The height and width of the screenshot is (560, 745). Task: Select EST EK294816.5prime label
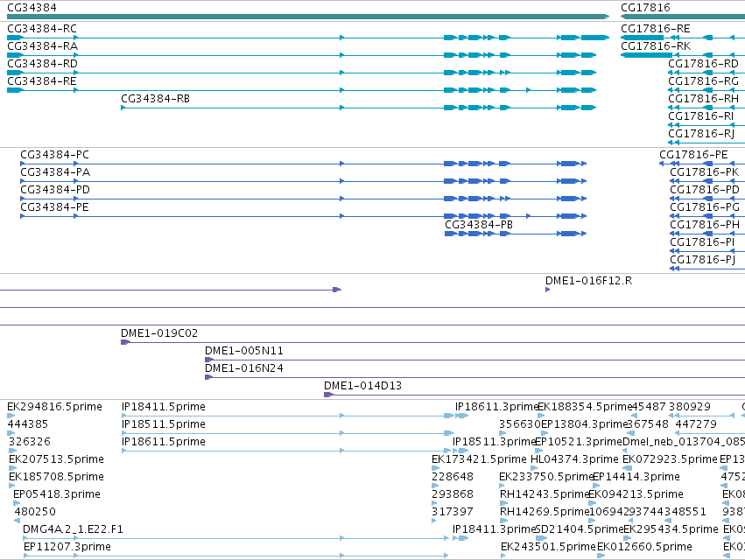54,407
